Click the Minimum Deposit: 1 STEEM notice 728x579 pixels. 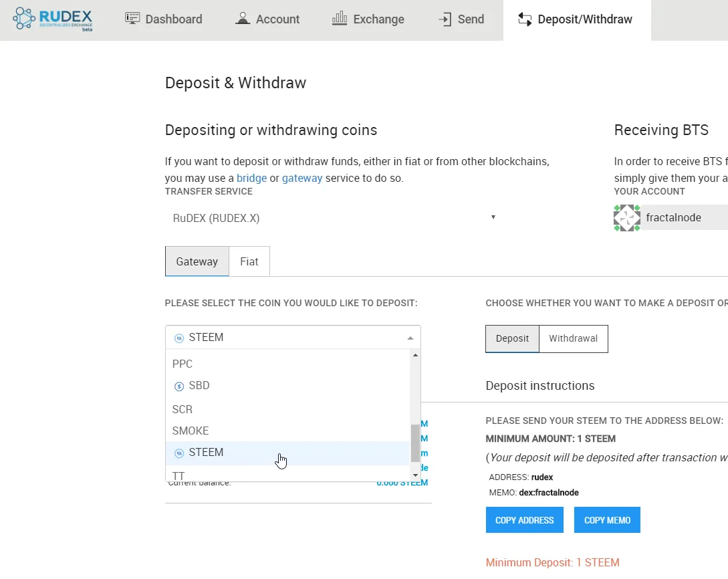pyautogui.click(x=552, y=563)
